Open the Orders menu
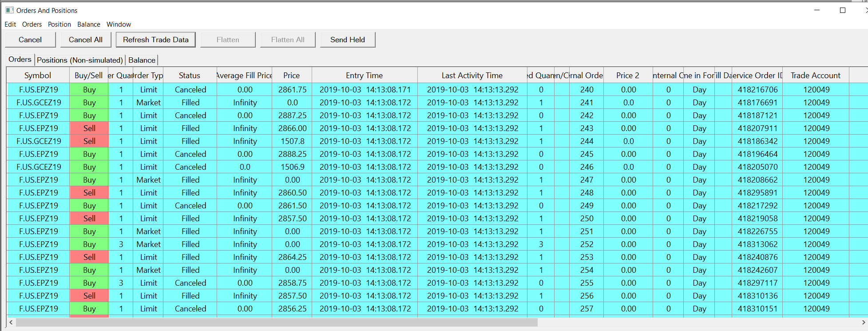The image size is (868, 331). (x=32, y=24)
